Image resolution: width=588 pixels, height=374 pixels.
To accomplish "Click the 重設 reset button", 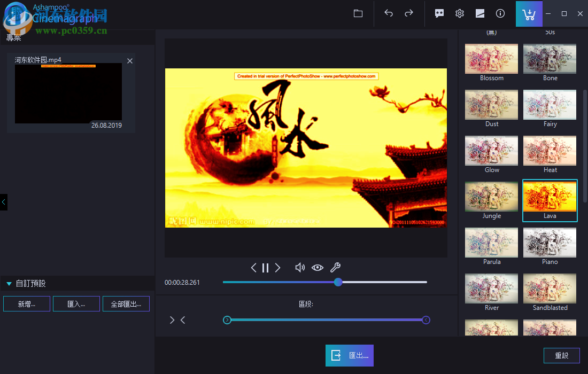I will click(x=561, y=355).
